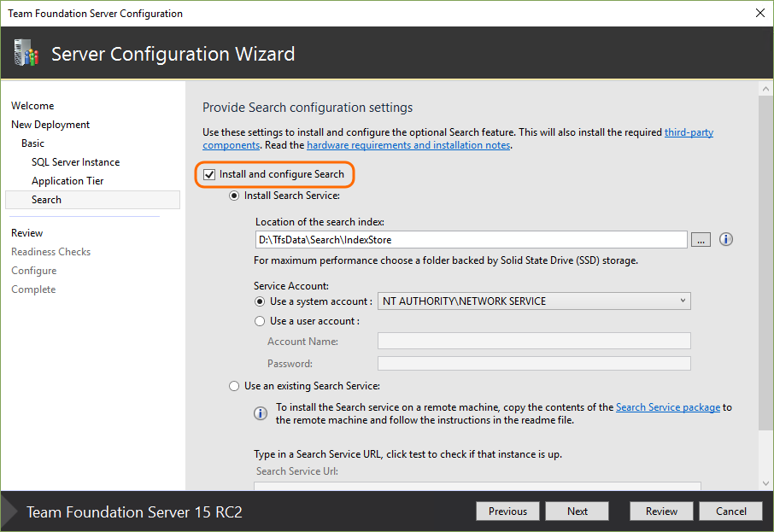Screen dimensions: 774x532
Task: Click info icon beside remote install note
Action: click(261, 413)
